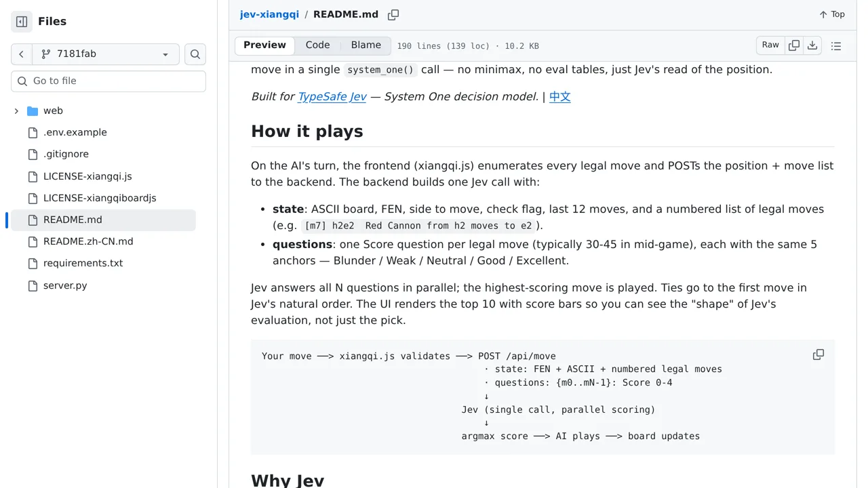This screenshot has width=868, height=488.
Task: Open server.py in the file tree
Action: tap(65, 285)
